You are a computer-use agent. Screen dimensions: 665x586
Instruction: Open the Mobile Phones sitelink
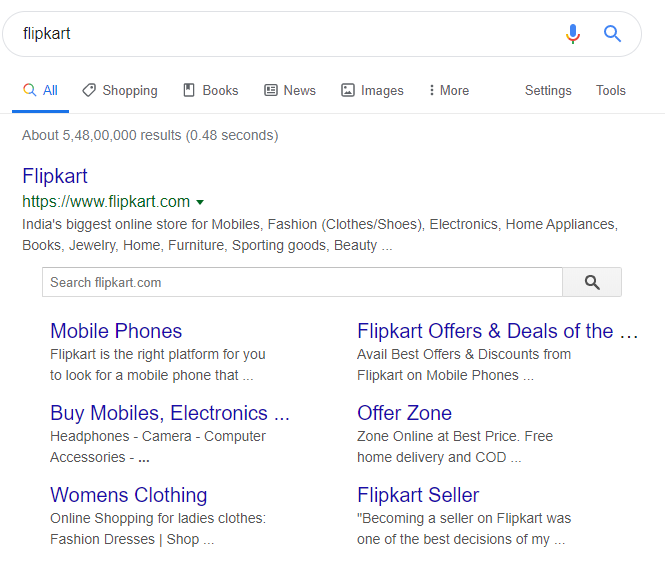[x=116, y=331]
